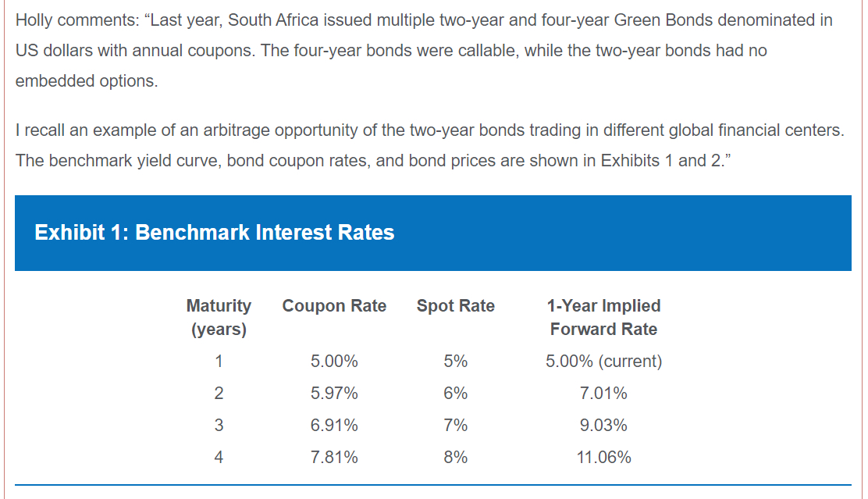Select the 5.97% coupon rate cell

tap(334, 394)
